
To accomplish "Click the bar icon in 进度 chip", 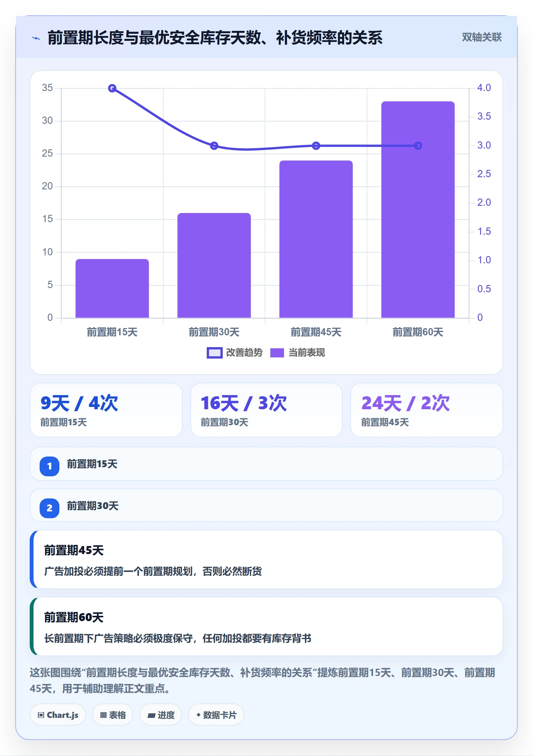I will [151, 716].
